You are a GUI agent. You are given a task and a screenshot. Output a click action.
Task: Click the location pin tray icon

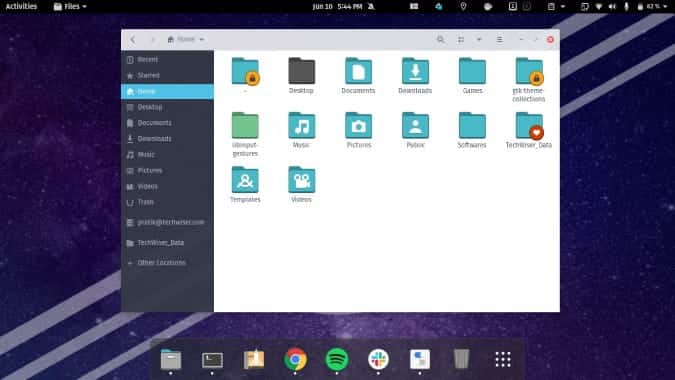tap(463, 6)
